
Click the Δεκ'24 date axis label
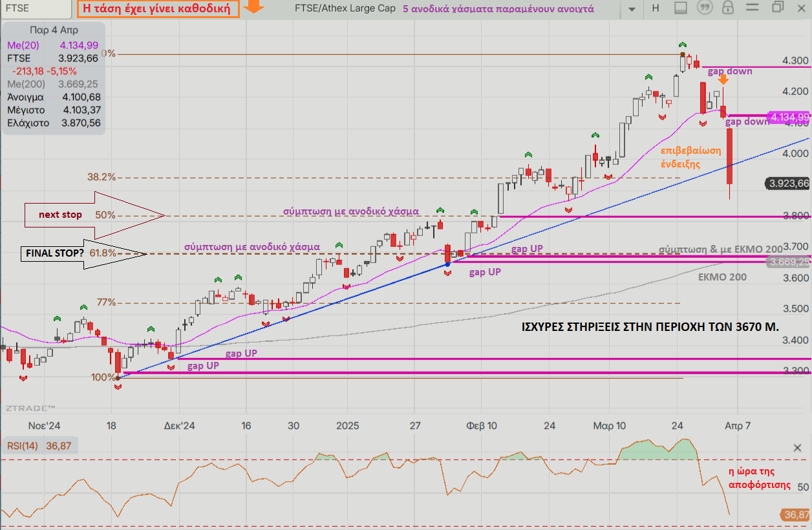(179, 426)
